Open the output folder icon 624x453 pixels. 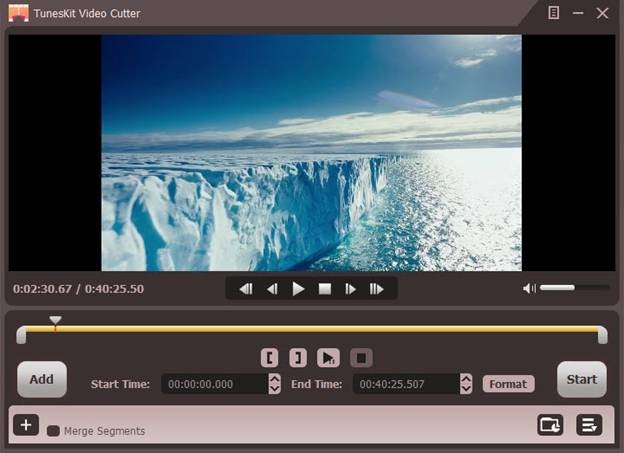550,425
